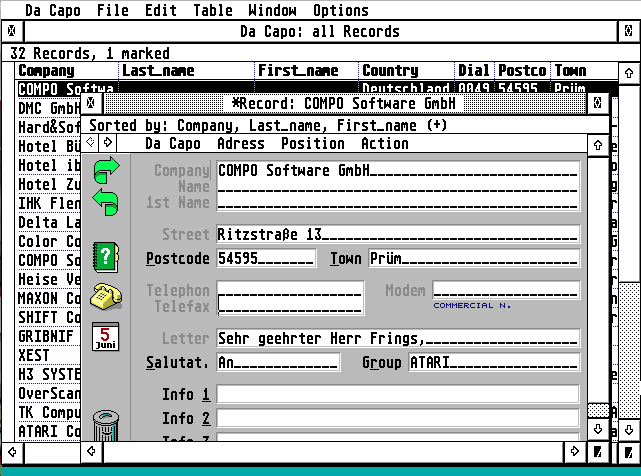Click the Company input field
Image resolution: width=641 pixels, height=476 pixels.
pyautogui.click(x=398, y=170)
